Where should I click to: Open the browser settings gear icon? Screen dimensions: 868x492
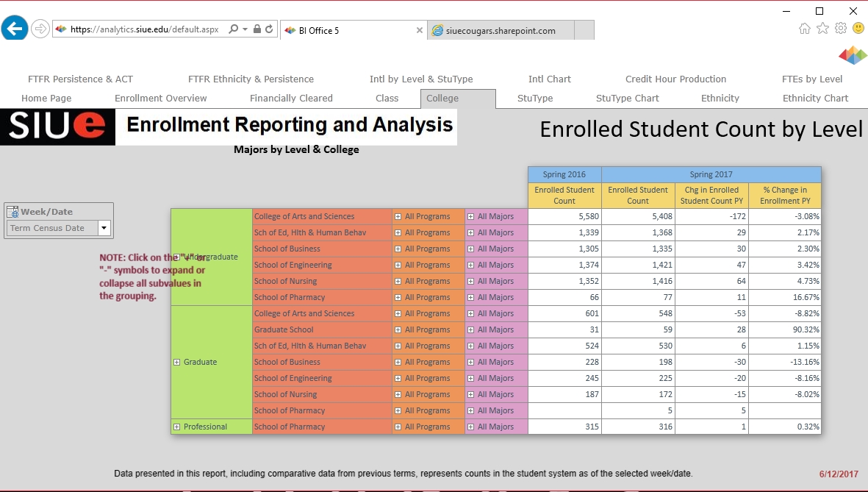click(841, 28)
